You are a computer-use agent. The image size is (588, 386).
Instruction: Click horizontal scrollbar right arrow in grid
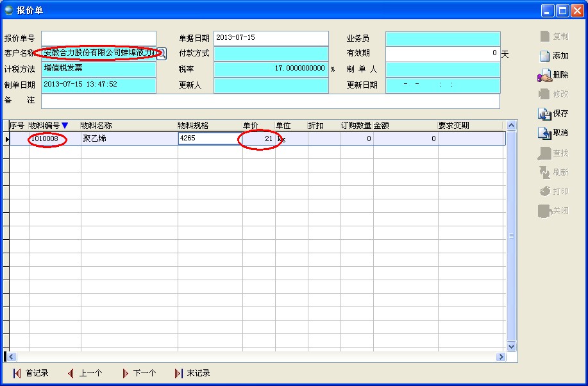(x=501, y=357)
